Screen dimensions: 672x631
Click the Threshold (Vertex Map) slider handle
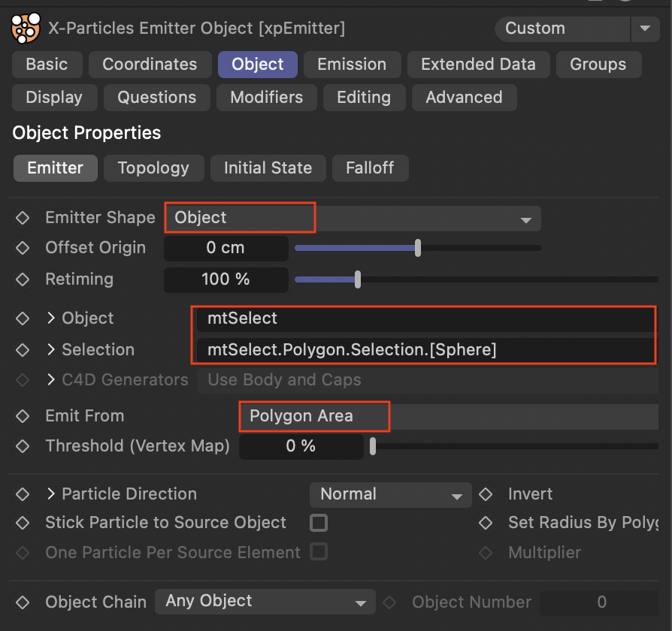pos(373,446)
